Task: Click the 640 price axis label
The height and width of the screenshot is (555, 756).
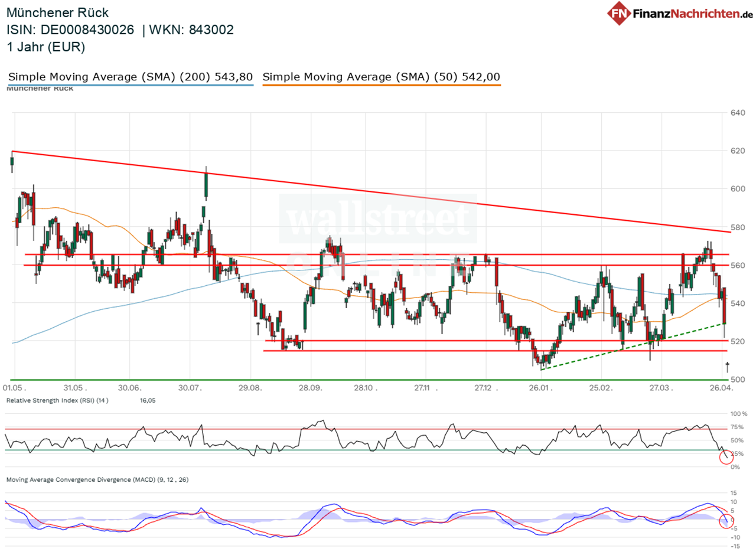Action: point(739,113)
